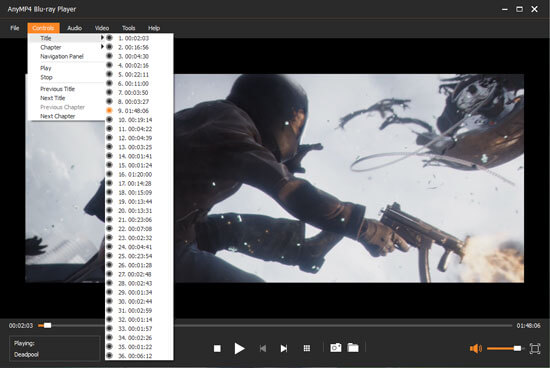Select title 5 radio 00:22:11
Viewport: 550px width, 368px height.
pos(109,74)
